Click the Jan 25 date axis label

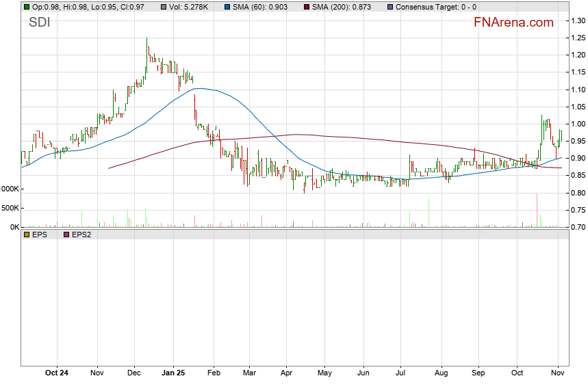172,373
